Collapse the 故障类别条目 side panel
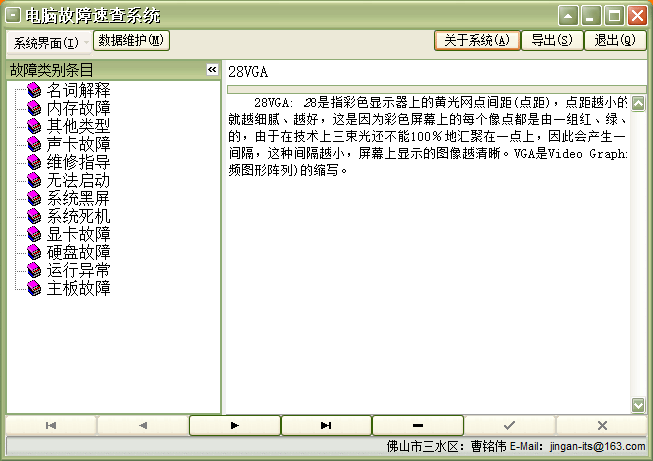 pos(212,70)
